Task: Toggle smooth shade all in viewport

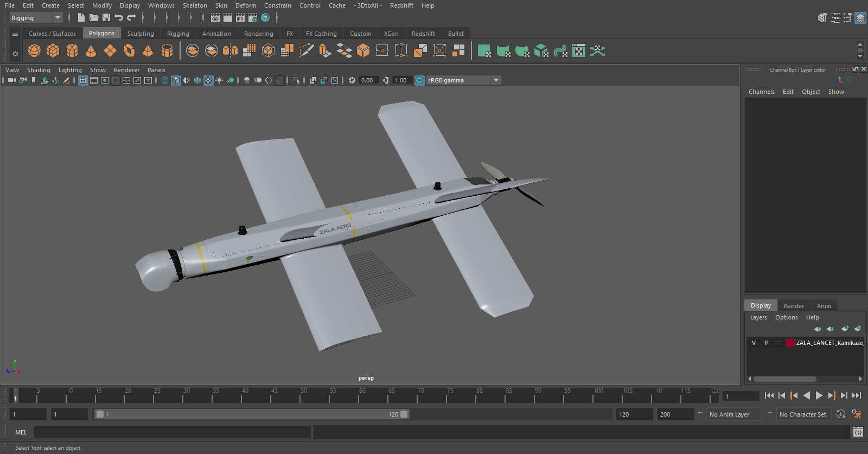Action: (x=176, y=80)
